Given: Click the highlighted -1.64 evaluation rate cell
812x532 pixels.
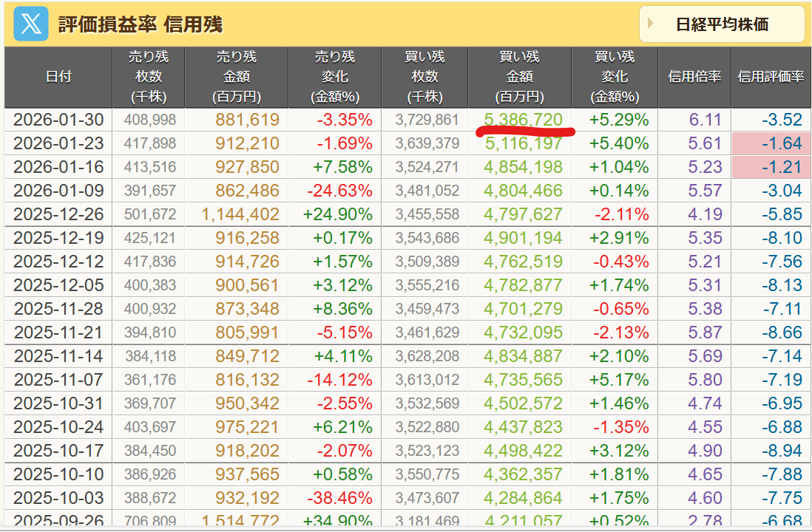Looking at the screenshot, I should 770,143.
